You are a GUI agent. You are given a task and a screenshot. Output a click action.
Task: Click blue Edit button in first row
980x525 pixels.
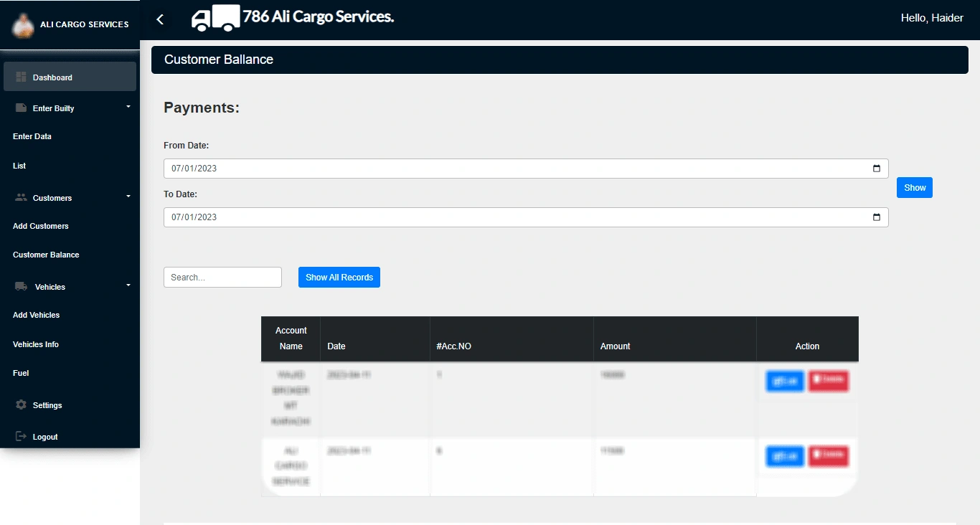[x=785, y=381]
